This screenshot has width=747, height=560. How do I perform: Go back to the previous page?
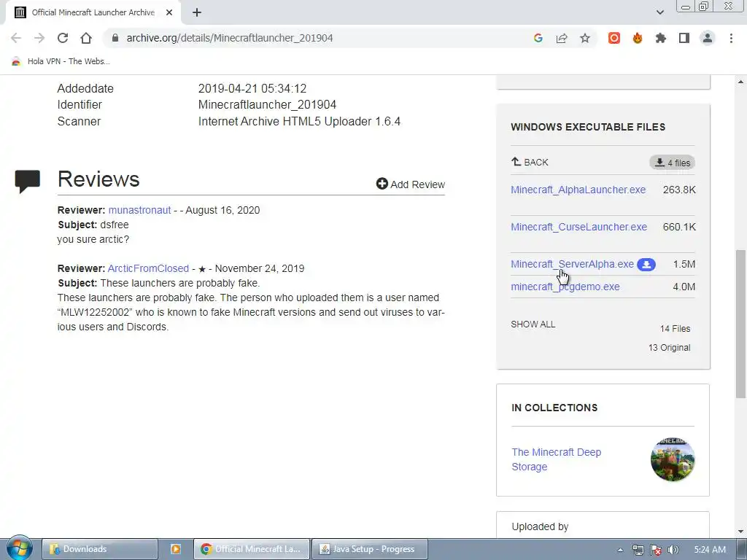(x=16, y=38)
